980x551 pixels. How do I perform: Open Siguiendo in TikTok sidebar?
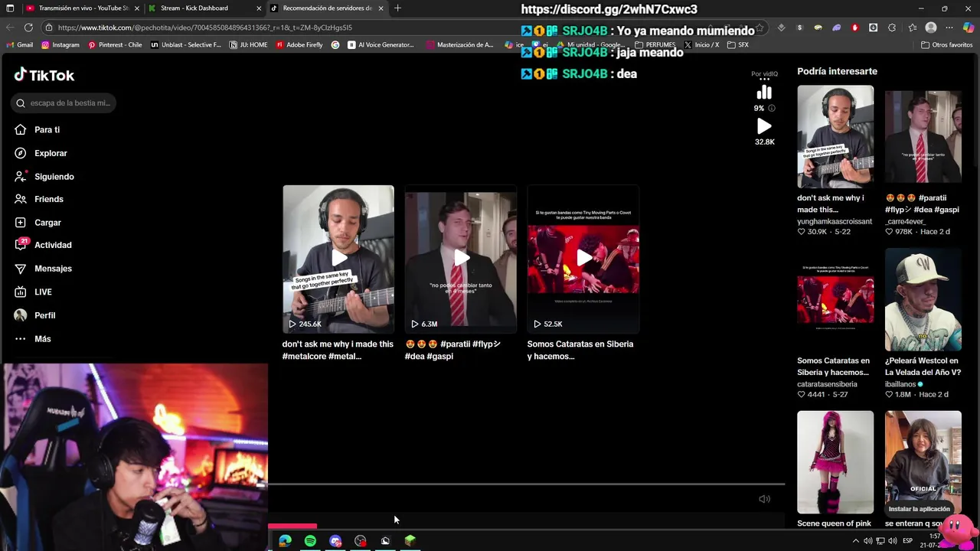coord(54,176)
